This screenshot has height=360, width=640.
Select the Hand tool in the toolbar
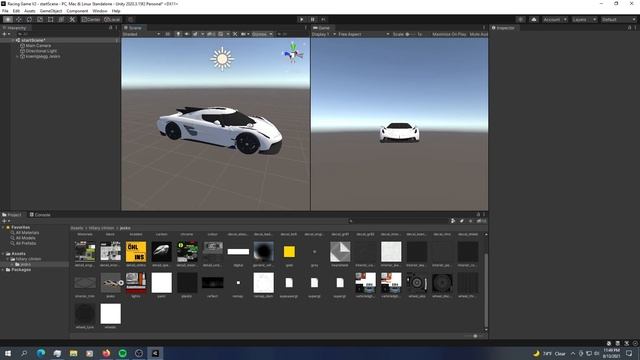pyautogui.click(x=8, y=19)
